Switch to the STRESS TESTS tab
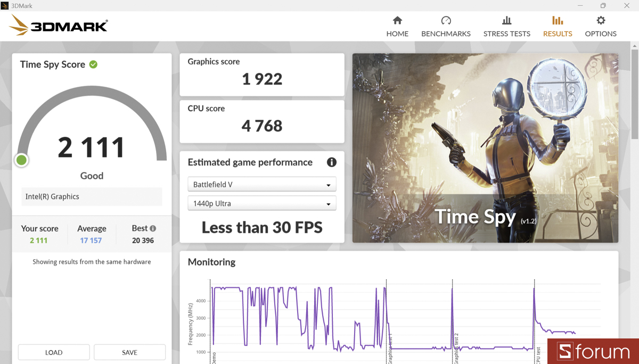The image size is (639, 364). tap(506, 34)
